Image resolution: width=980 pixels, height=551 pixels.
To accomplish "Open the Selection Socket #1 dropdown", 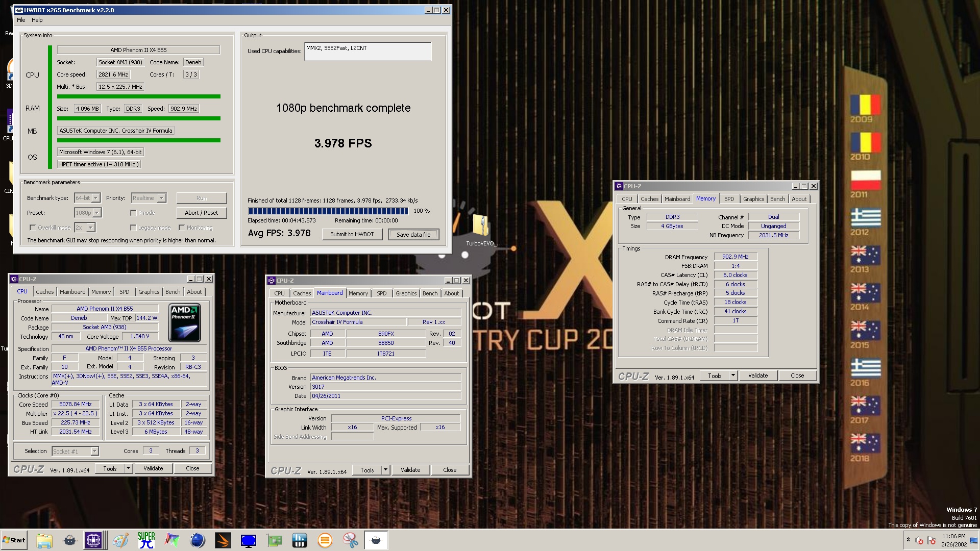I will click(75, 452).
